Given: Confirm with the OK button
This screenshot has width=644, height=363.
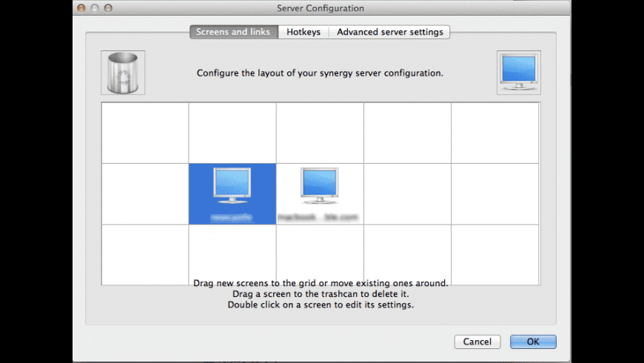Looking at the screenshot, I should [533, 342].
